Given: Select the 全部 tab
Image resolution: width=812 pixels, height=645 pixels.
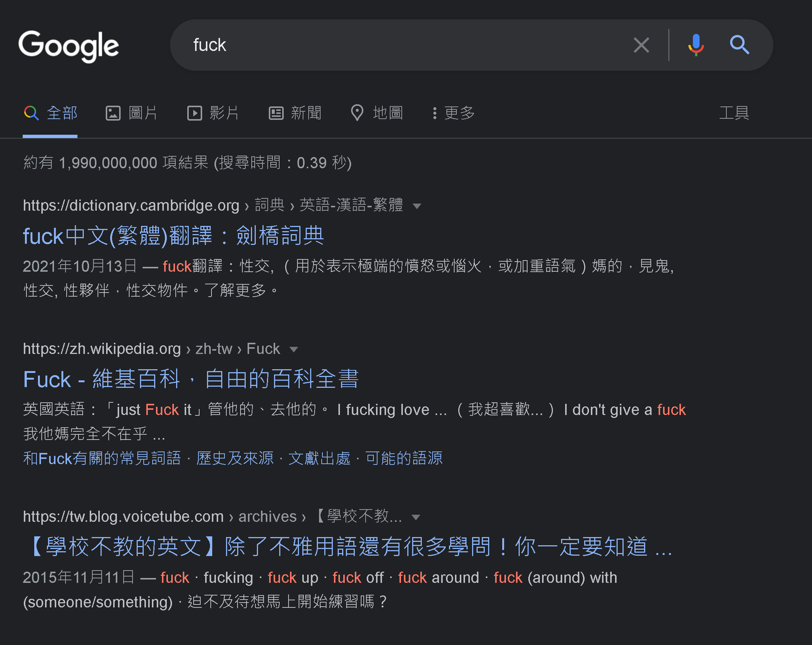Looking at the screenshot, I should click(51, 113).
